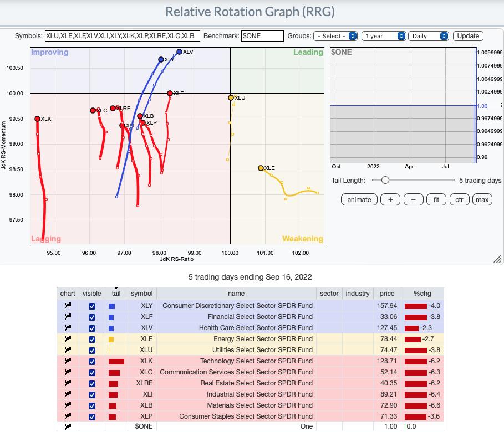Open the 1 year period dropdown
Viewport: 504px width, 432px height.
384,36
